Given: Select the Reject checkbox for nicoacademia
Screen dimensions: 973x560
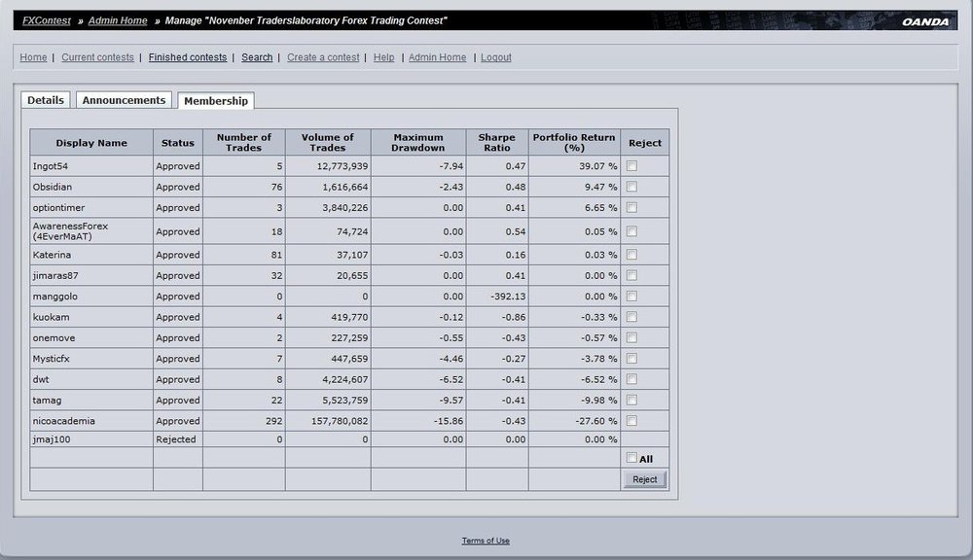Looking at the screenshot, I should coord(631,421).
